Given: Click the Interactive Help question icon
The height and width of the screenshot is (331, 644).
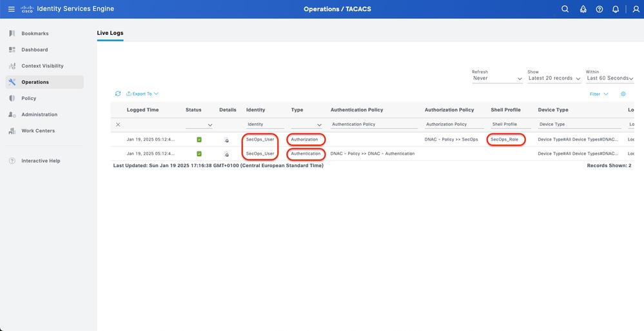Looking at the screenshot, I should coord(12,161).
